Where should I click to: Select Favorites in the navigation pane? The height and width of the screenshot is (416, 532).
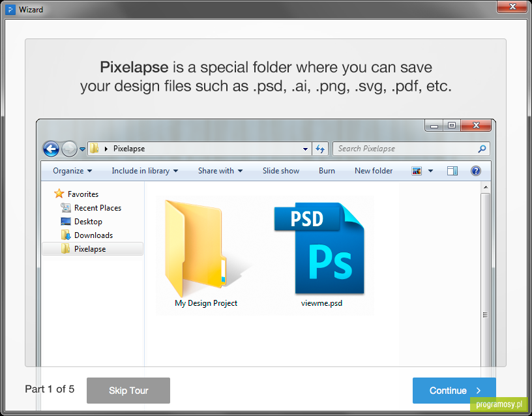(x=83, y=194)
